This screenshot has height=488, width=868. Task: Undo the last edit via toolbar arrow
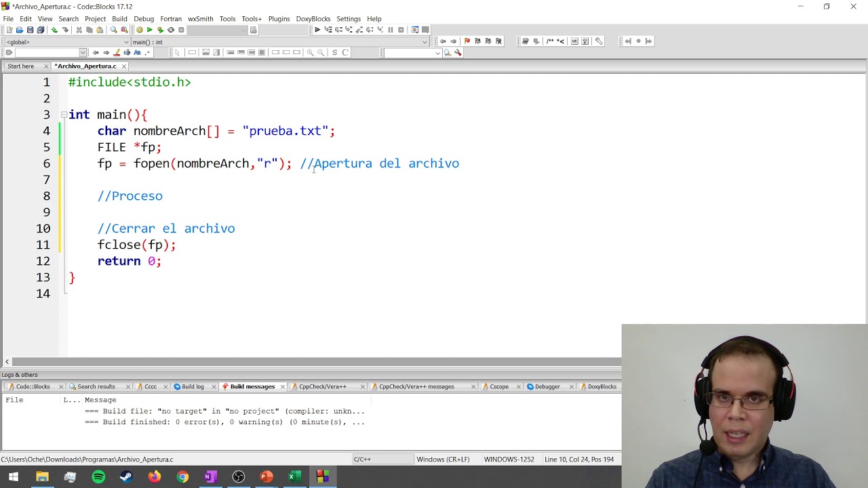click(x=54, y=30)
